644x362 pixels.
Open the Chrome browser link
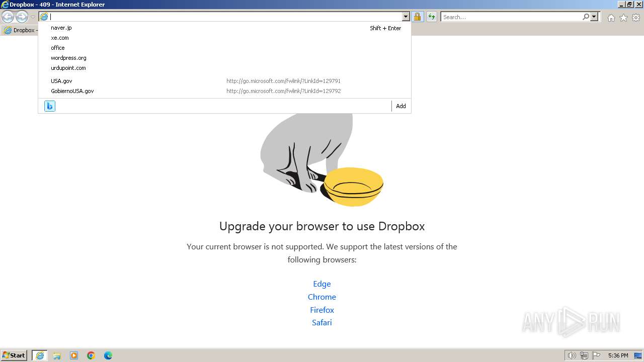coord(322,297)
